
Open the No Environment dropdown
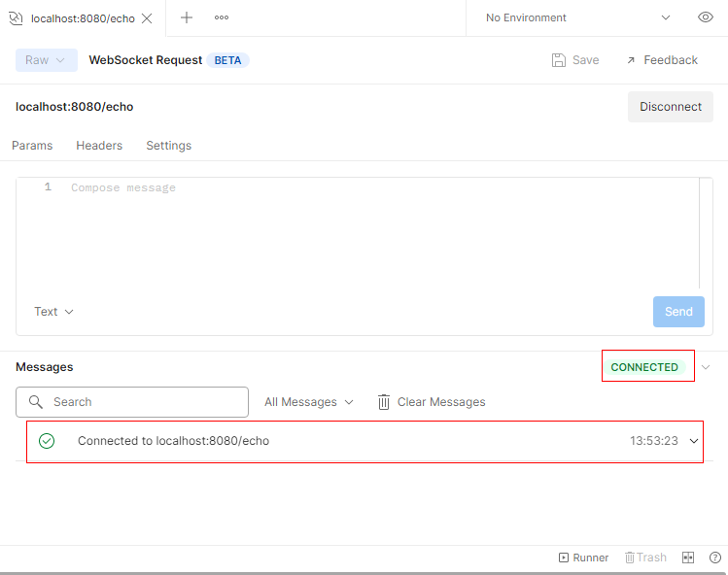(578, 17)
